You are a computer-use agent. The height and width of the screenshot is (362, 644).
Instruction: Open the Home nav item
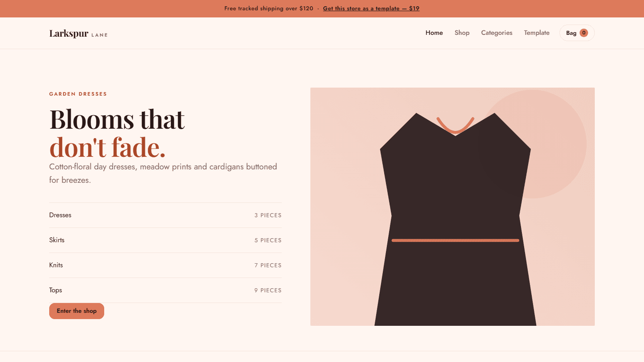434,33
